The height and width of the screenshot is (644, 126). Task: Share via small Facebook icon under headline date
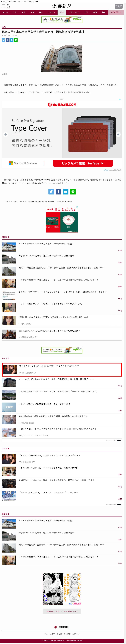8,40
